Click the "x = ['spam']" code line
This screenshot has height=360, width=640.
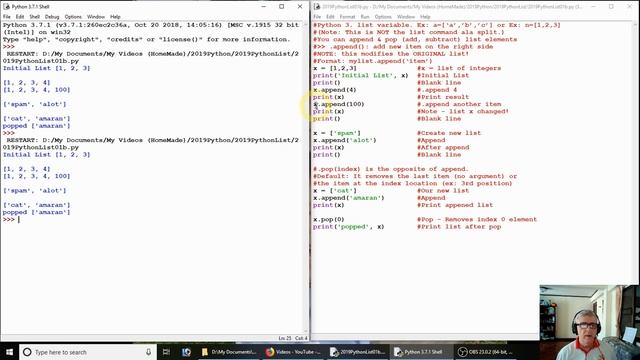pos(337,133)
